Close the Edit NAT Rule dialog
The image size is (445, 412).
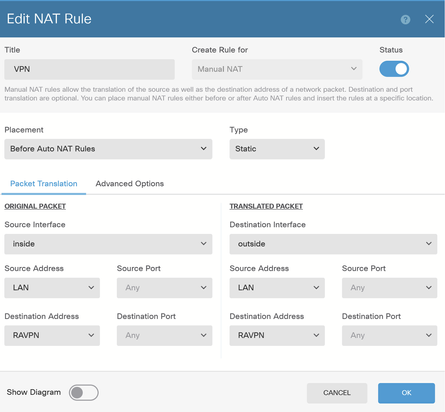point(429,19)
